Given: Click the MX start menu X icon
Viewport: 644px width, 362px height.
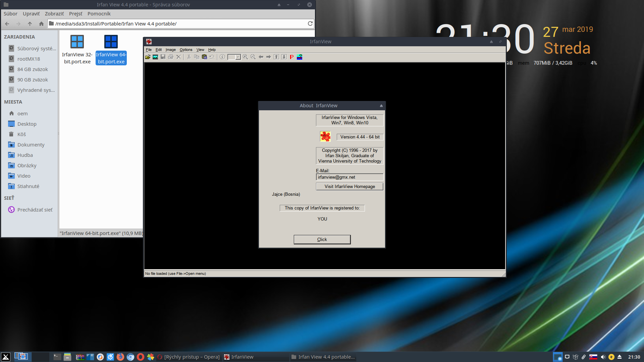Looking at the screenshot, I should click(6, 357).
